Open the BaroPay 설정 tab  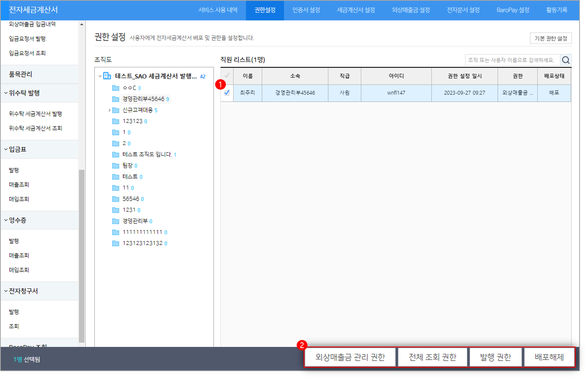pos(513,10)
